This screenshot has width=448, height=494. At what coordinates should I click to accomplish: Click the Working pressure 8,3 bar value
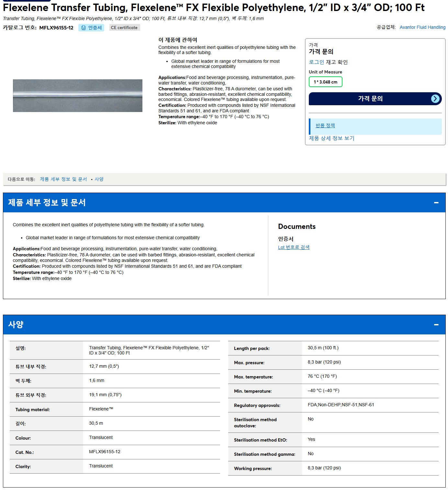324,468
